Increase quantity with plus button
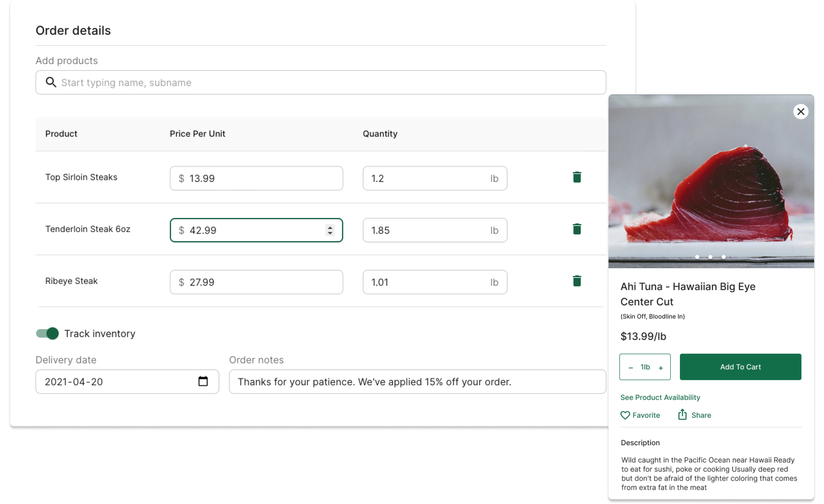 [661, 368]
